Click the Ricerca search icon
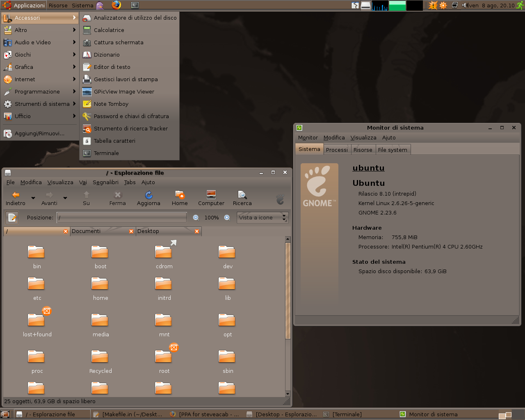The image size is (525, 420). point(242,198)
